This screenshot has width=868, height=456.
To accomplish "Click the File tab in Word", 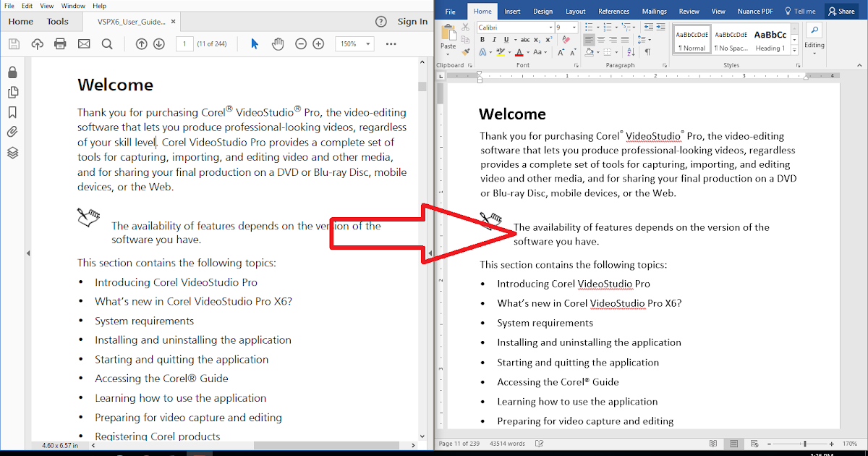I will click(x=450, y=12).
